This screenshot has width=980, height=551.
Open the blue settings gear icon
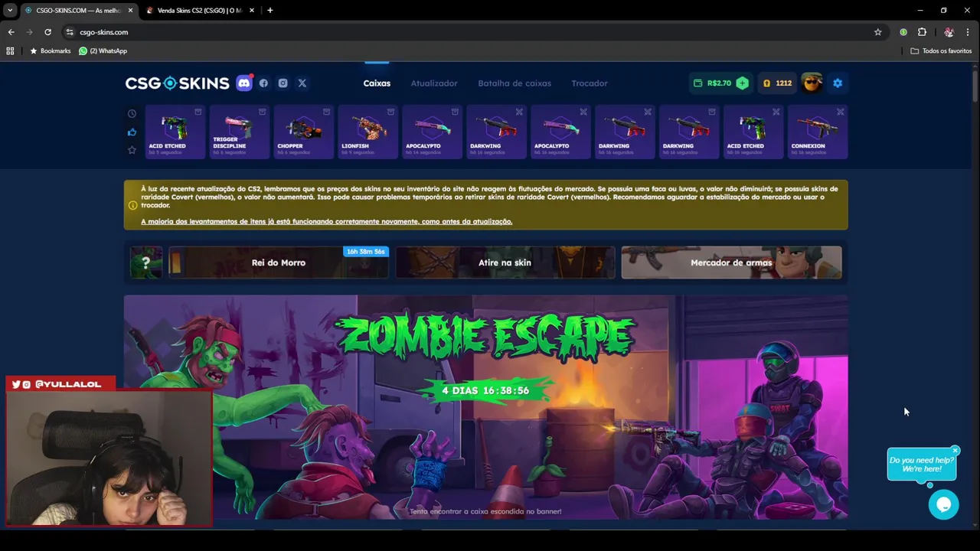tap(838, 83)
